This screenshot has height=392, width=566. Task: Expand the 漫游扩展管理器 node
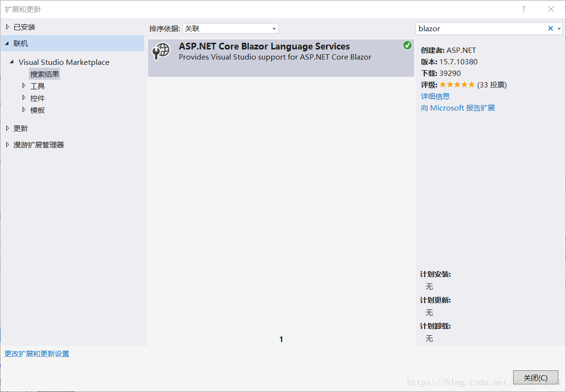(x=8, y=145)
